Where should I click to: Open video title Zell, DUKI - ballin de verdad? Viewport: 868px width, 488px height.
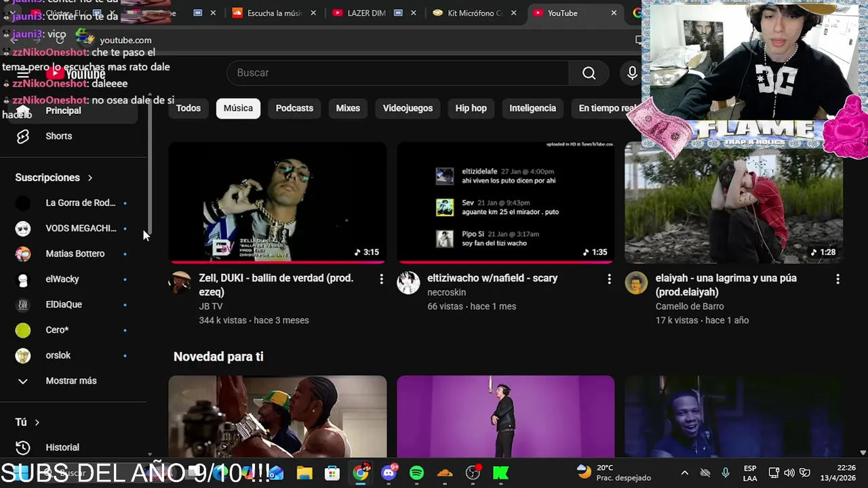pyautogui.click(x=276, y=285)
